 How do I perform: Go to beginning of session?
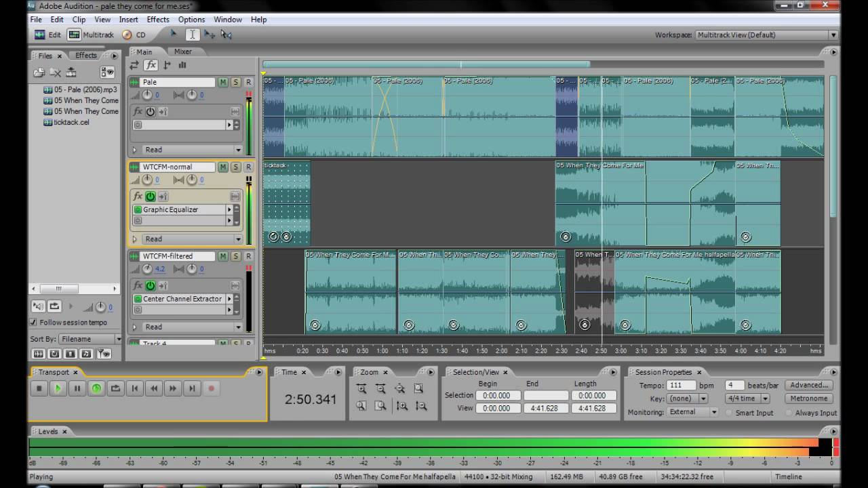click(135, 388)
